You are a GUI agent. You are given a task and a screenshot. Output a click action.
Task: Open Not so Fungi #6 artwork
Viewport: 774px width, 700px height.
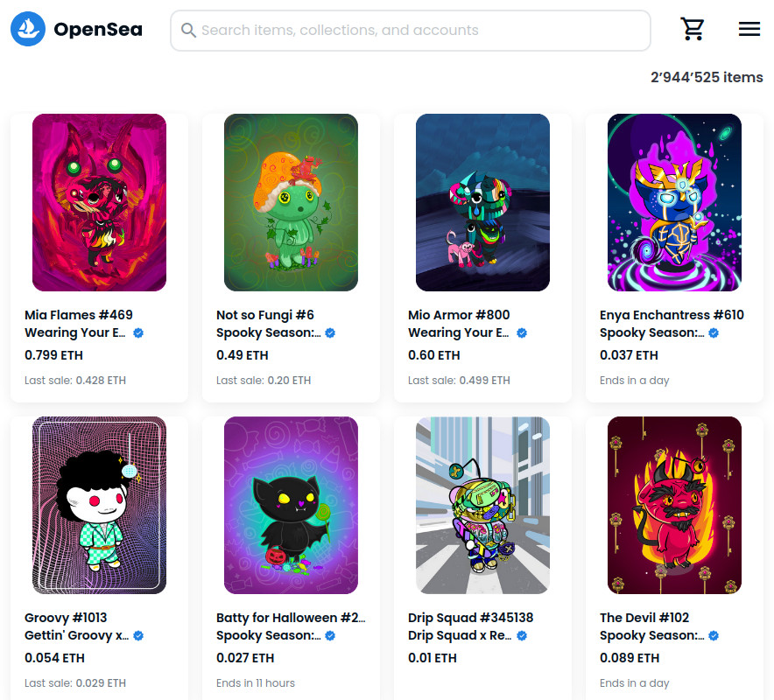tap(291, 202)
